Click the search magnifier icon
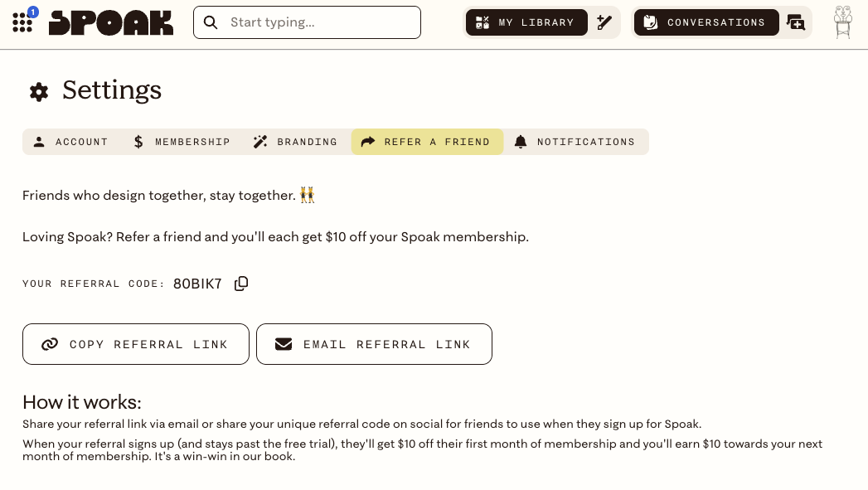 (211, 22)
